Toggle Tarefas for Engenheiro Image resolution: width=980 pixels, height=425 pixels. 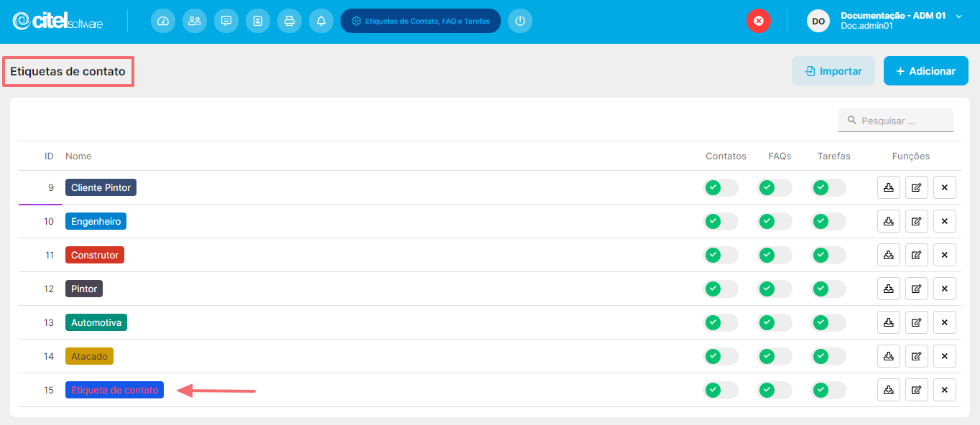coord(828,221)
